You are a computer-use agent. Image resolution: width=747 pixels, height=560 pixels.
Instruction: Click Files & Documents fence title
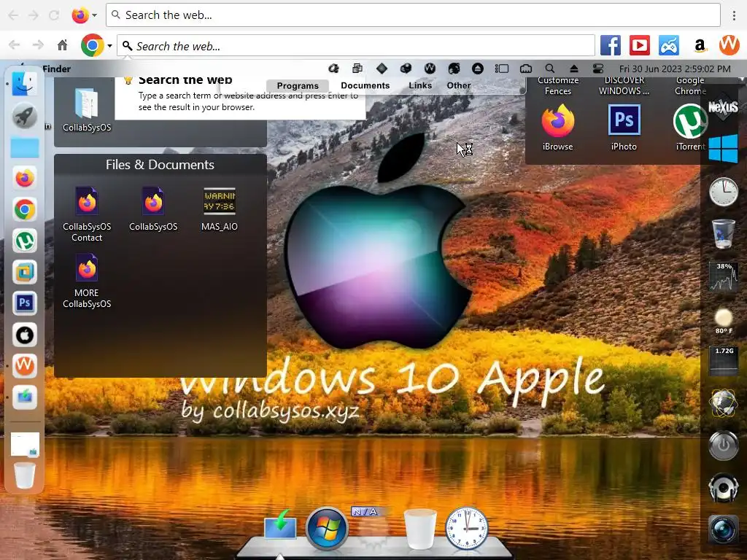pos(160,165)
